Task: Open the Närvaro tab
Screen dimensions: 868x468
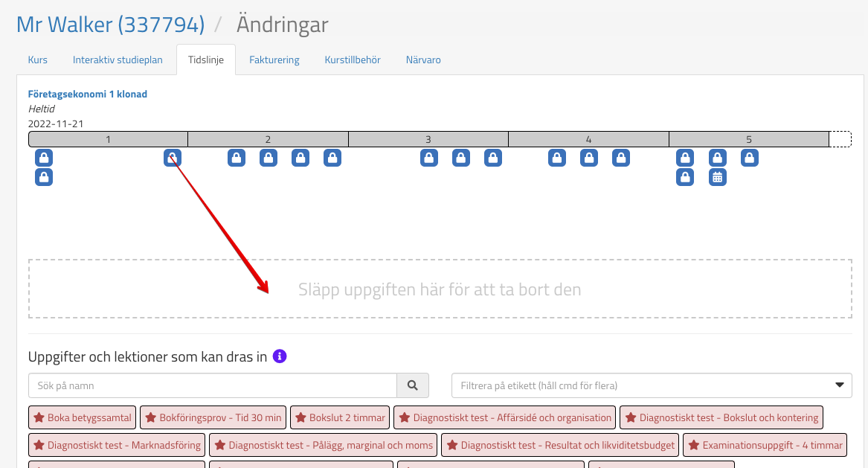Action: (x=423, y=60)
